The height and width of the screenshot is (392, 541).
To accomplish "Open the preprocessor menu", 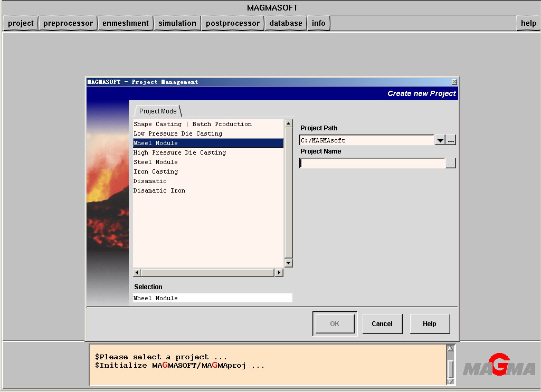I will click(68, 23).
